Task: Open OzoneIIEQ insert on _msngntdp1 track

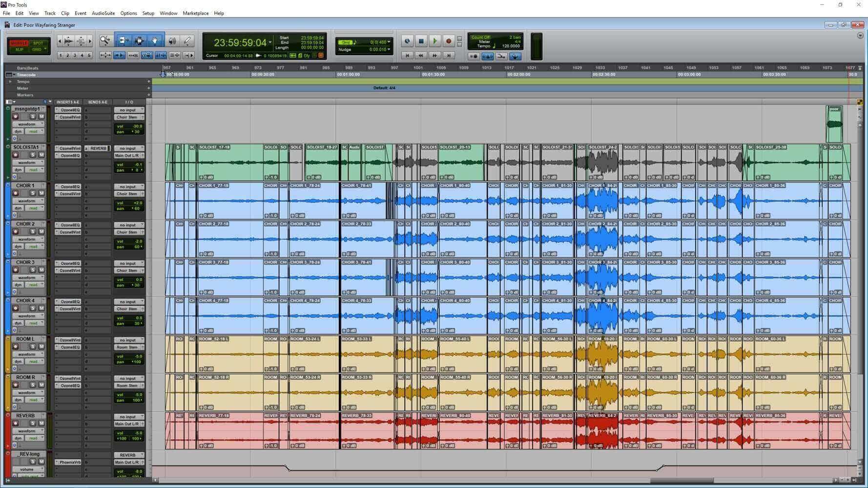Action: click(x=68, y=110)
